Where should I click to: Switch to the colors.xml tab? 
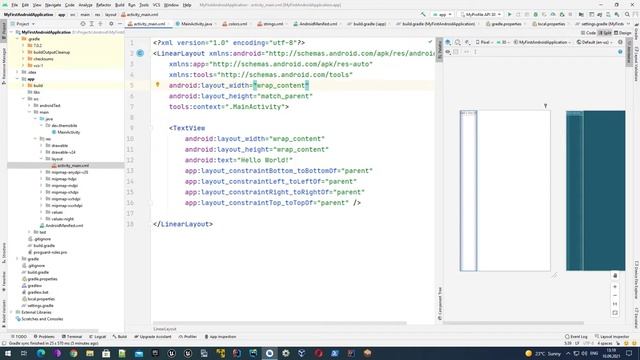pos(236,24)
